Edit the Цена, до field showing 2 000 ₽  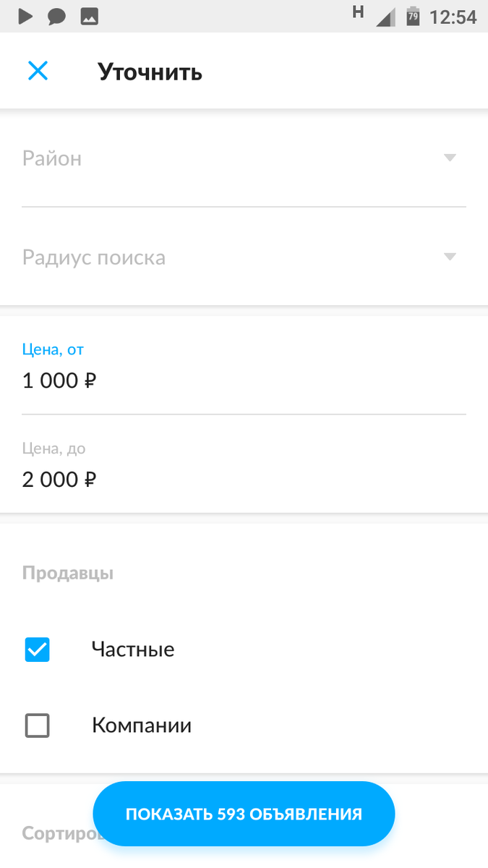pos(244,469)
